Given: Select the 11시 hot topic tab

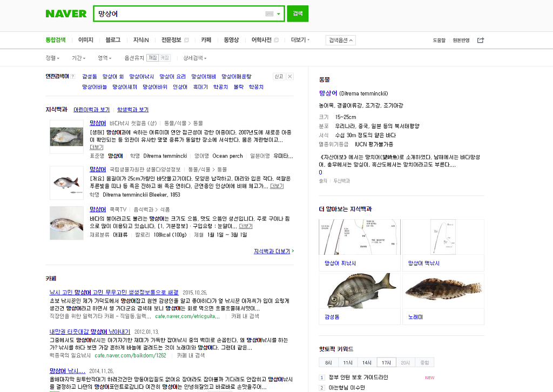Looking at the screenshot, I should [348, 362].
